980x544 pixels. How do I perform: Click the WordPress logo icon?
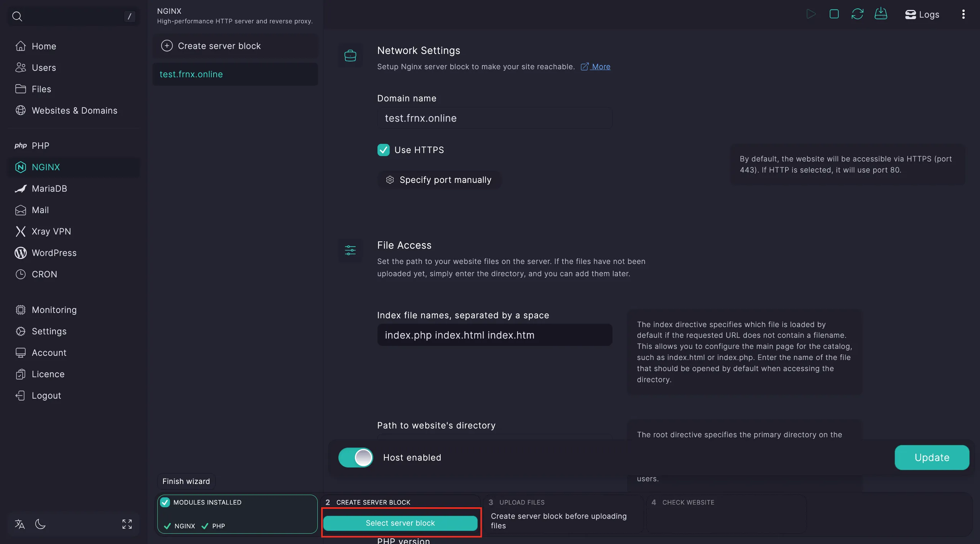click(x=21, y=253)
